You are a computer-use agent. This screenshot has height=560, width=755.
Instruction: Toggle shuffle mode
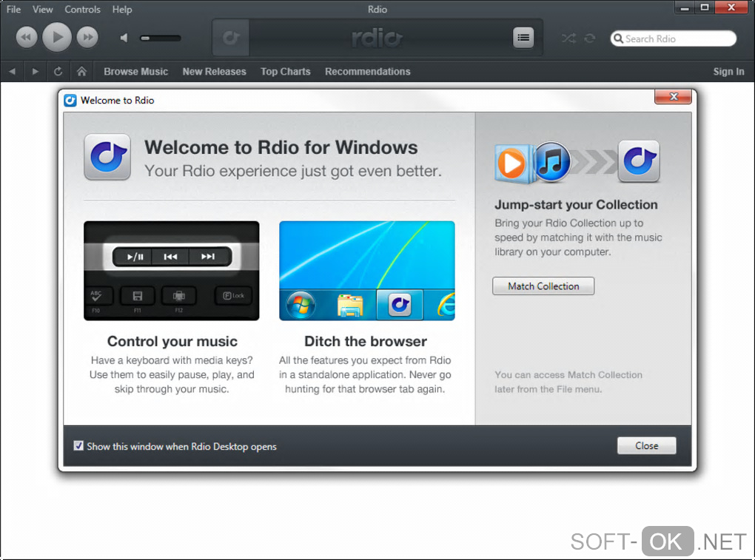coord(568,38)
